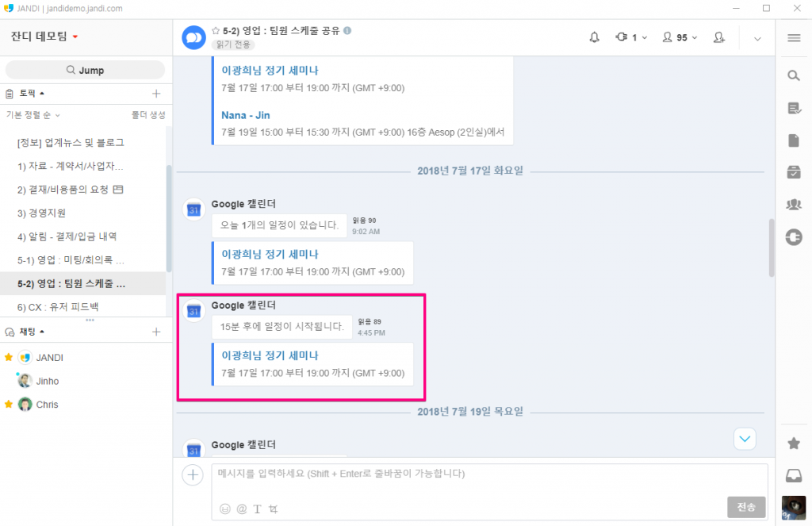Insert a mention with the @ icon
The height and width of the screenshot is (526, 812).
tap(241, 509)
